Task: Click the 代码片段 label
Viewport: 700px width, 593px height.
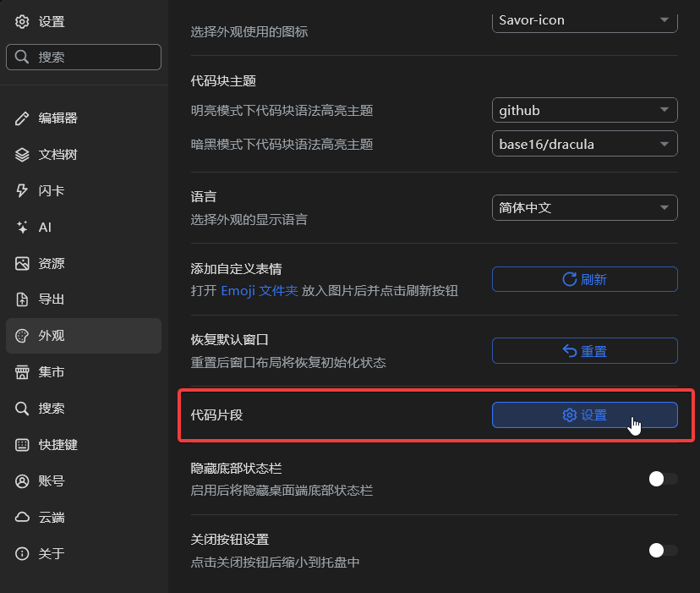Action: click(x=216, y=415)
